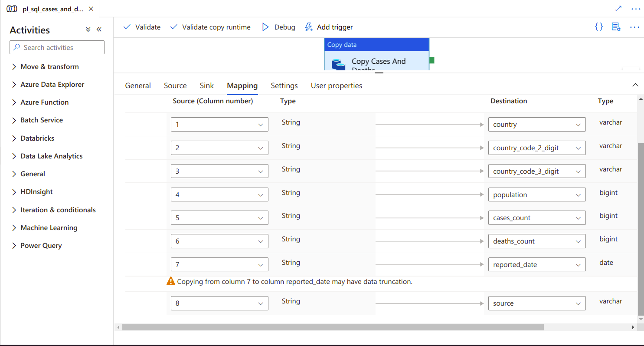Open the toolbar ellipsis more options
The image size is (644, 346).
coord(634,27)
